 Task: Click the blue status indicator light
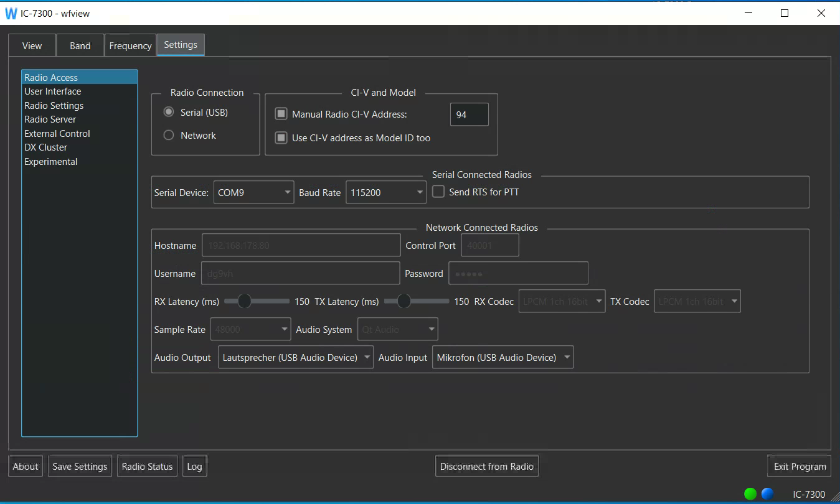point(767,494)
